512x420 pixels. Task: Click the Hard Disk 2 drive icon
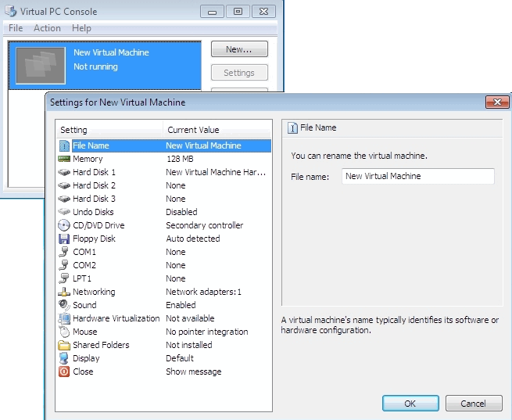pyautogui.click(x=64, y=185)
